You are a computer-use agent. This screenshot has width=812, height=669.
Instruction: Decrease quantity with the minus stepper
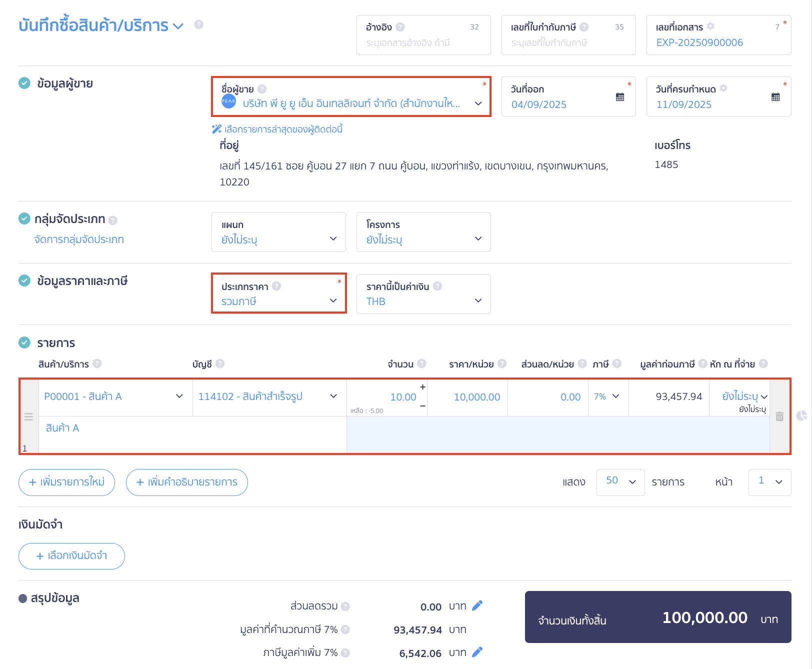click(422, 406)
